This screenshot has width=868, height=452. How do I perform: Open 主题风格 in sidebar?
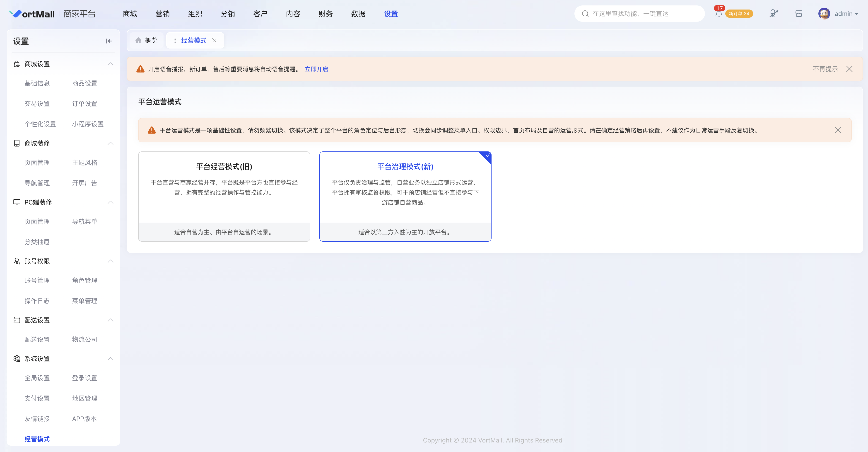(84, 163)
